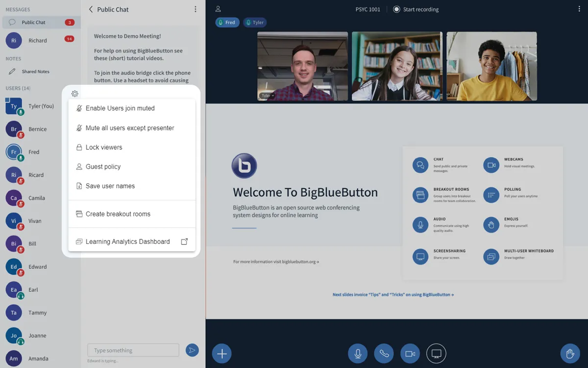Click Richard's unread badge 14
Image resolution: width=588 pixels, height=368 pixels.
(x=70, y=39)
